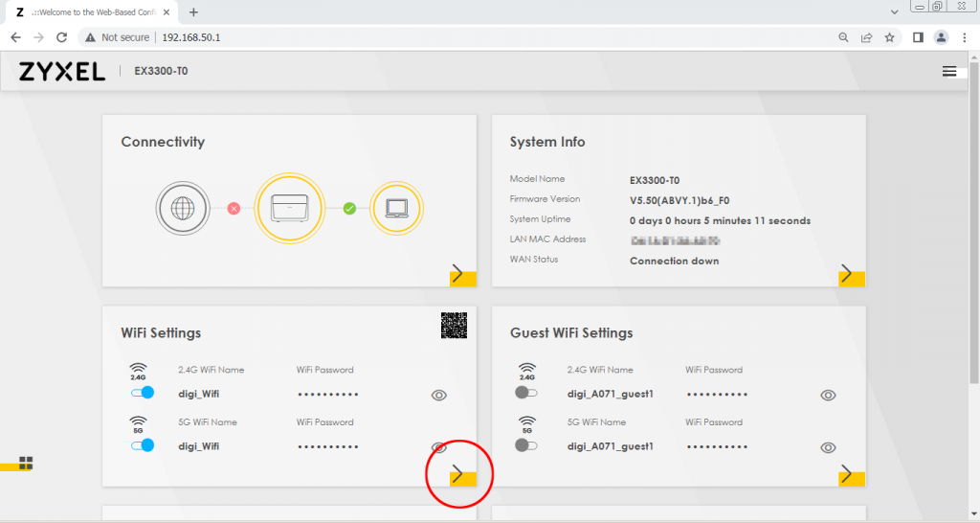The width and height of the screenshot is (980, 523).
Task: Disable the 5G WiFi toggle for digi_Wifi
Action: point(141,445)
